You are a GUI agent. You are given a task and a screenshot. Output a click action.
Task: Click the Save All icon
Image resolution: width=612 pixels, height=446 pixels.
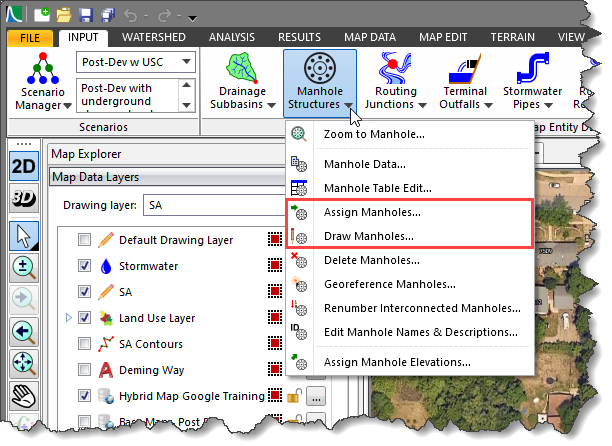(107, 15)
